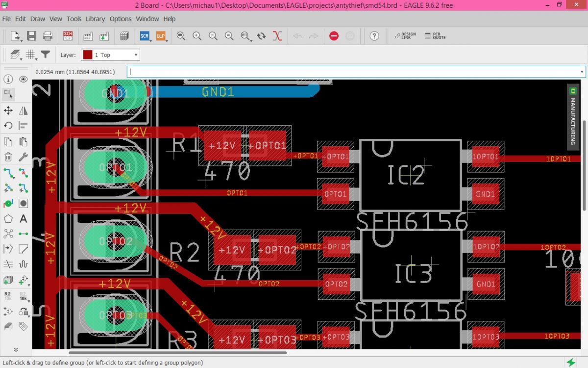This screenshot has width=588, height=368.
Task: Zoom in on the board view
Action: [x=197, y=36]
